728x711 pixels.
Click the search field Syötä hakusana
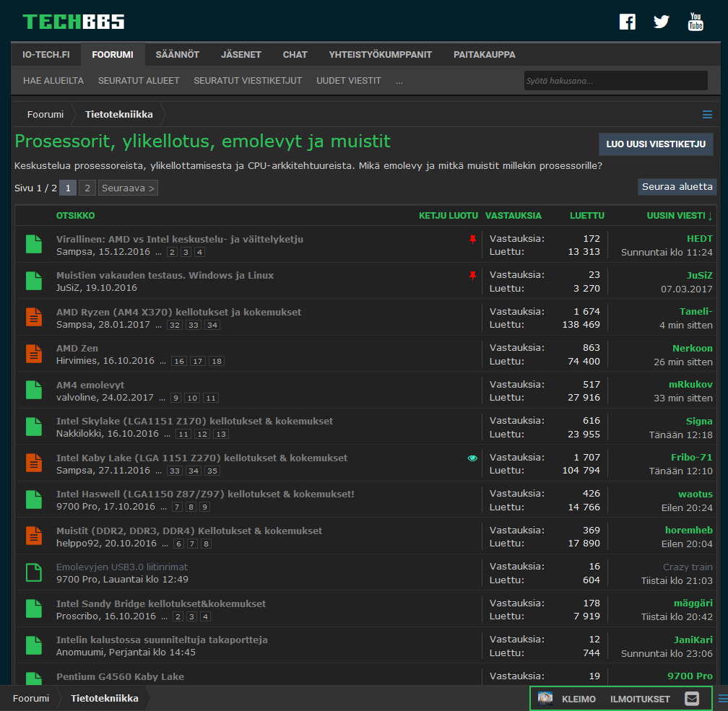(x=615, y=81)
